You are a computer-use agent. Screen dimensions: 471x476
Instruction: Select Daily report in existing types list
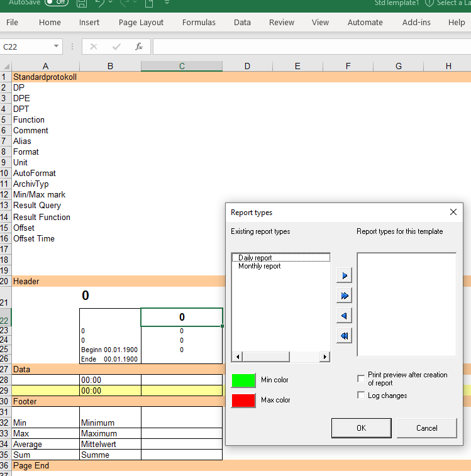click(281, 257)
